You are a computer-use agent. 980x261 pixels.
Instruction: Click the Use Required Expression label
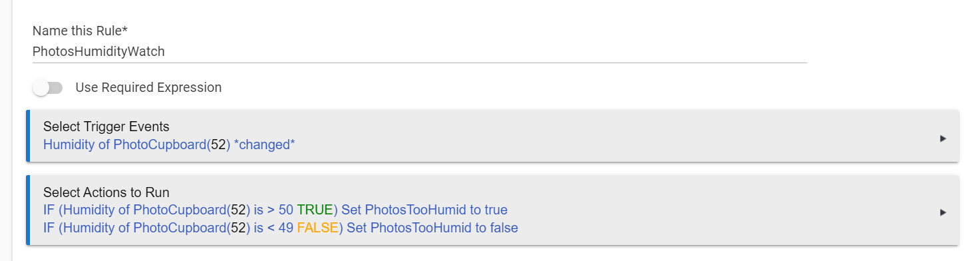point(148,87)
